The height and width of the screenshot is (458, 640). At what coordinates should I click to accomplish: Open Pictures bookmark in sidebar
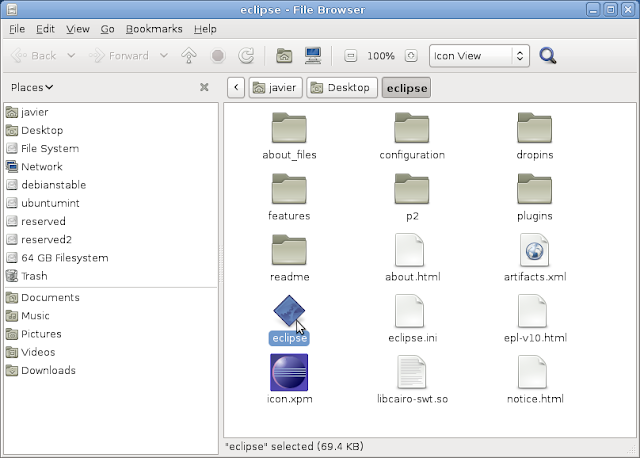[110, 334]
